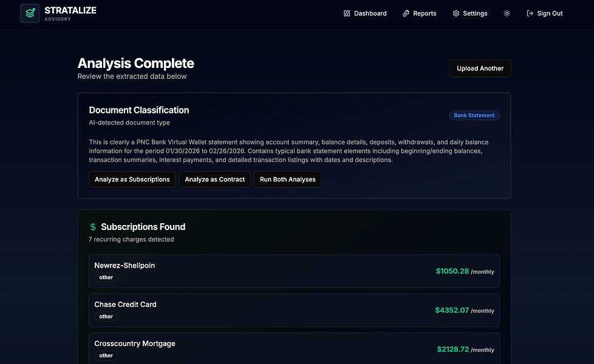The height and width of the screenshot is (364, 594).
Task: Select the Crosscountry Mortgage row
Action: (295, 348)
